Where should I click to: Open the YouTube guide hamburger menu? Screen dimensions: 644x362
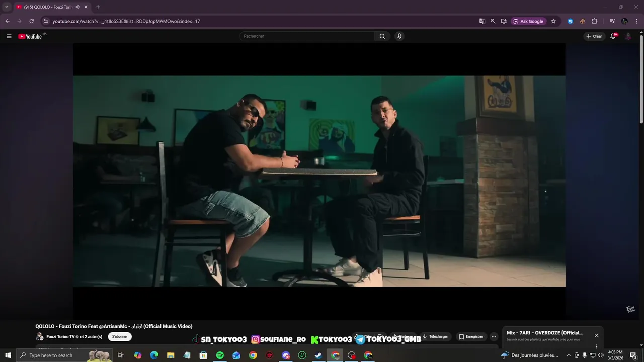(9, 36)
